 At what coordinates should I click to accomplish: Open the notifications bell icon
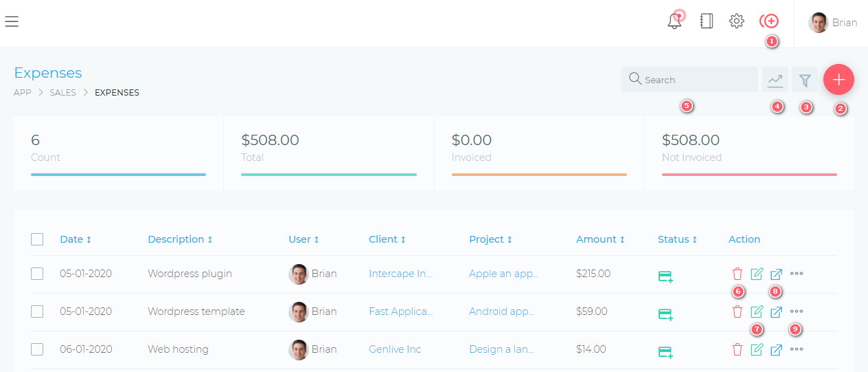(675, 21)
